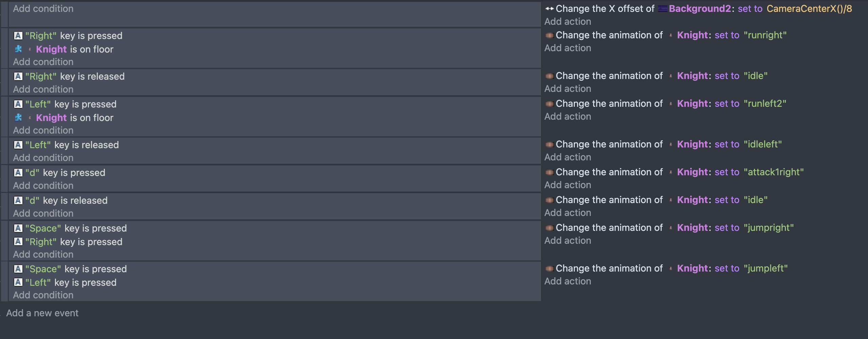Select the "idle" value in the d released action

[756, 200]
